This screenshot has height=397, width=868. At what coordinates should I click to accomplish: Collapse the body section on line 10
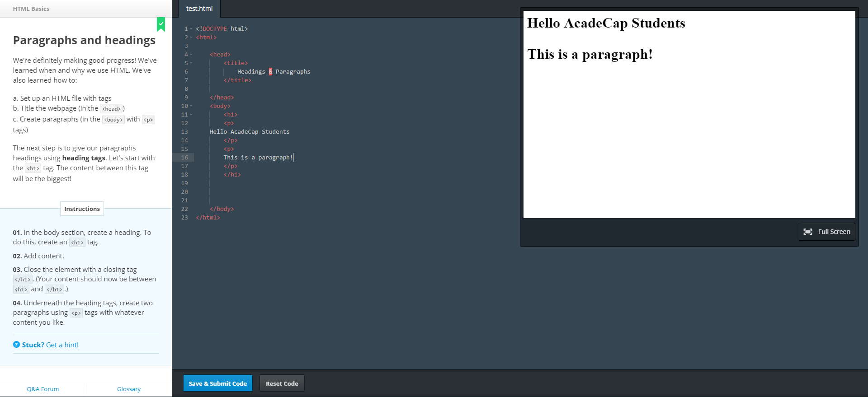(191, 106)
